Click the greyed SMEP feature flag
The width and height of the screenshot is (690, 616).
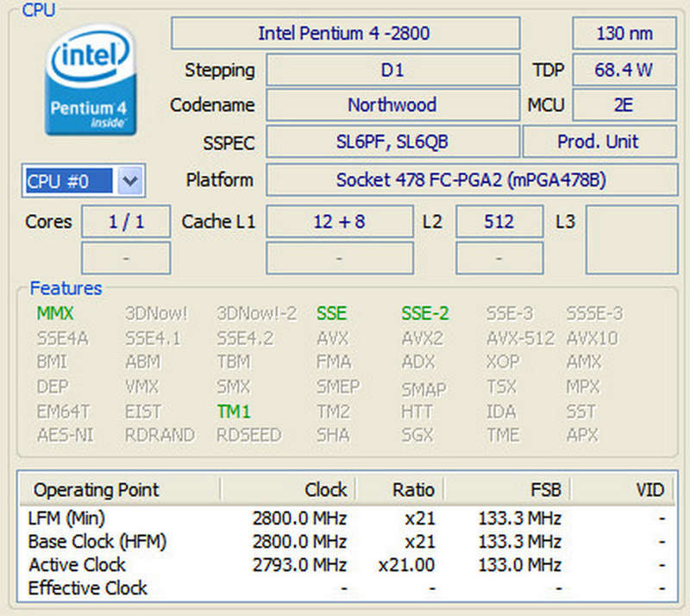point(338,387)
